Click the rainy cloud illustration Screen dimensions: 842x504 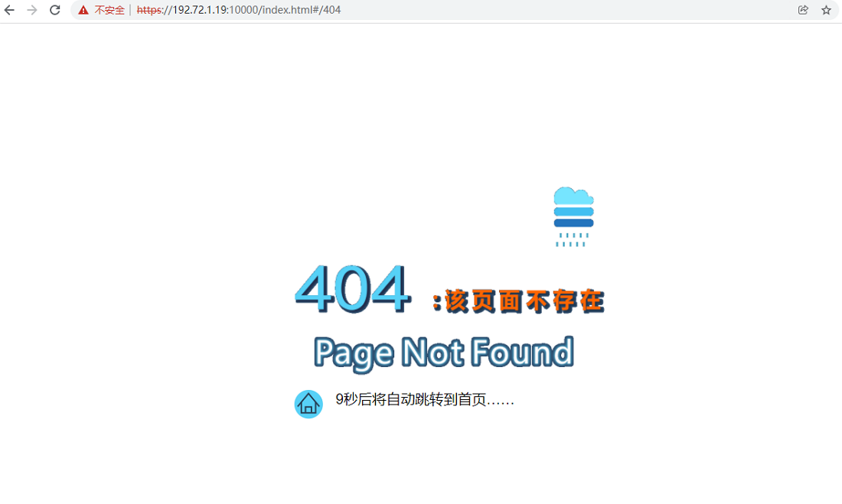pyautogui.click(x=573, y=206)
